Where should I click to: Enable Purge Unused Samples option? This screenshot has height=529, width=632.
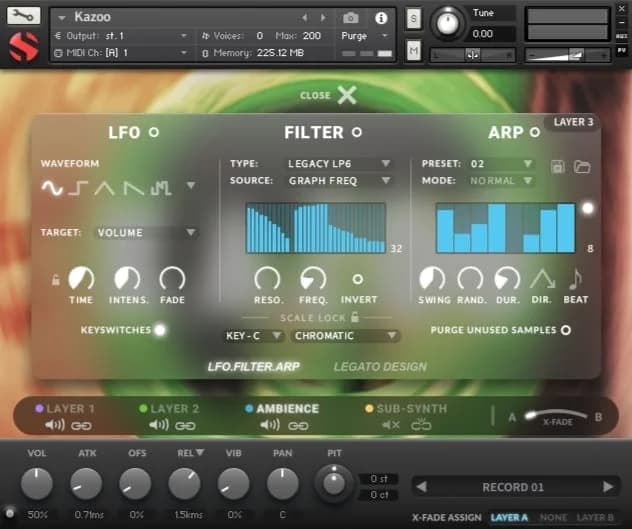(x=566, y=329)
